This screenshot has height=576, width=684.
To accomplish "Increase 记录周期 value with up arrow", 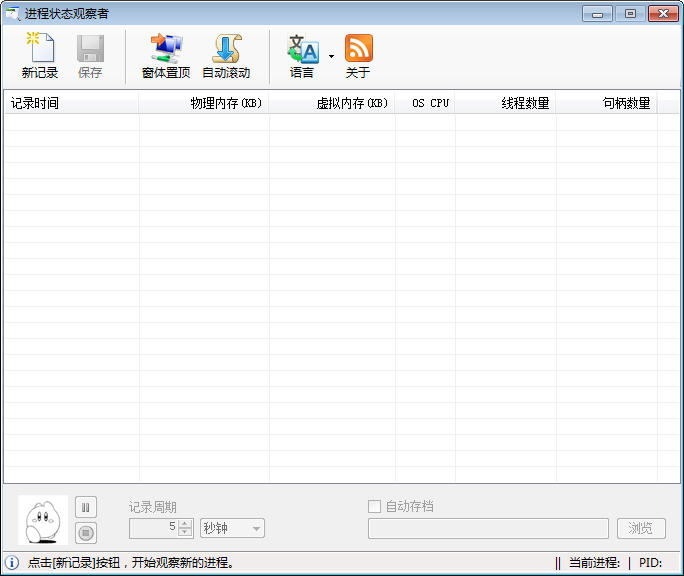I will [185, 524].
